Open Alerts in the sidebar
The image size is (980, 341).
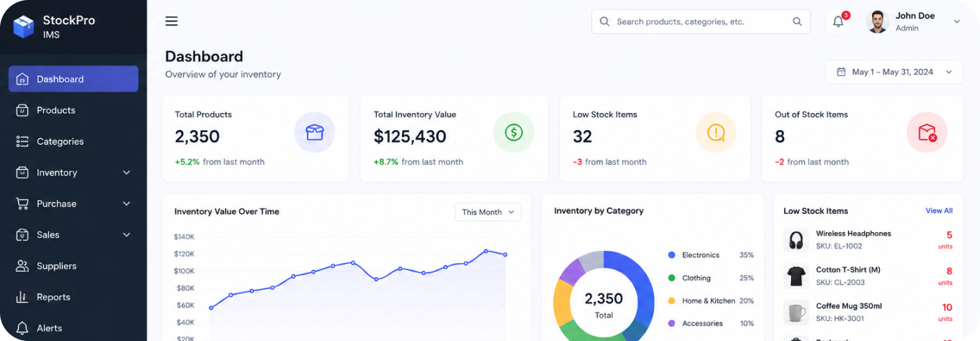click(x=73, y=328)
